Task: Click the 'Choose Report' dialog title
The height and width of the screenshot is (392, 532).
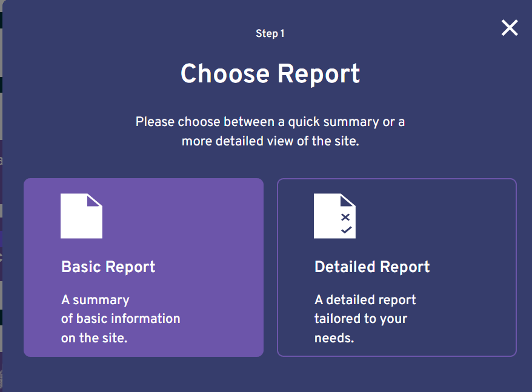Action: pos(270,73)
